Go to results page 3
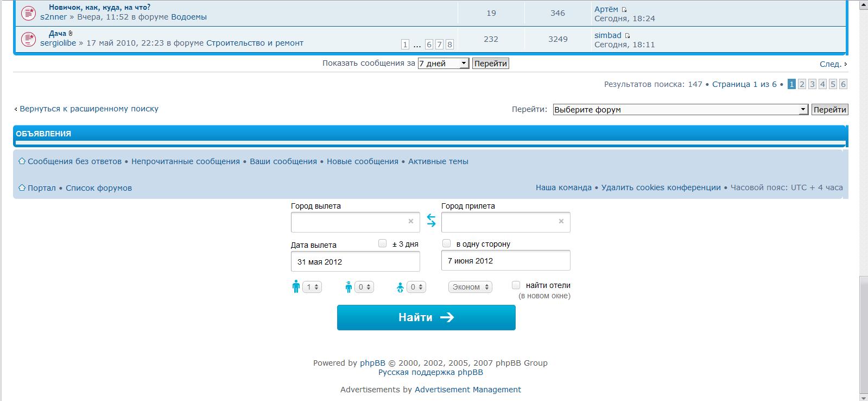Viewport: 868px width, 401px height. tap(812, 84)
